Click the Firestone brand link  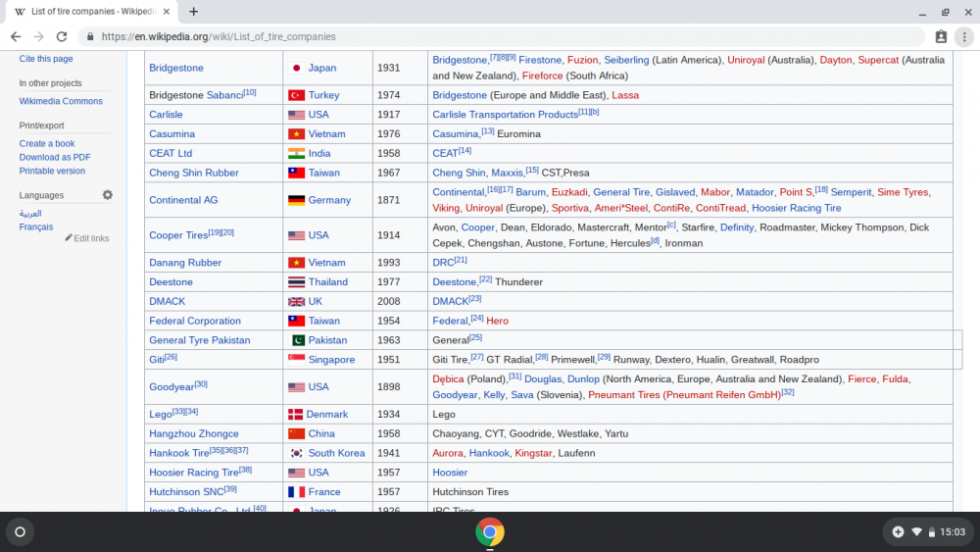pyautogui.click(x=540, y=60)
